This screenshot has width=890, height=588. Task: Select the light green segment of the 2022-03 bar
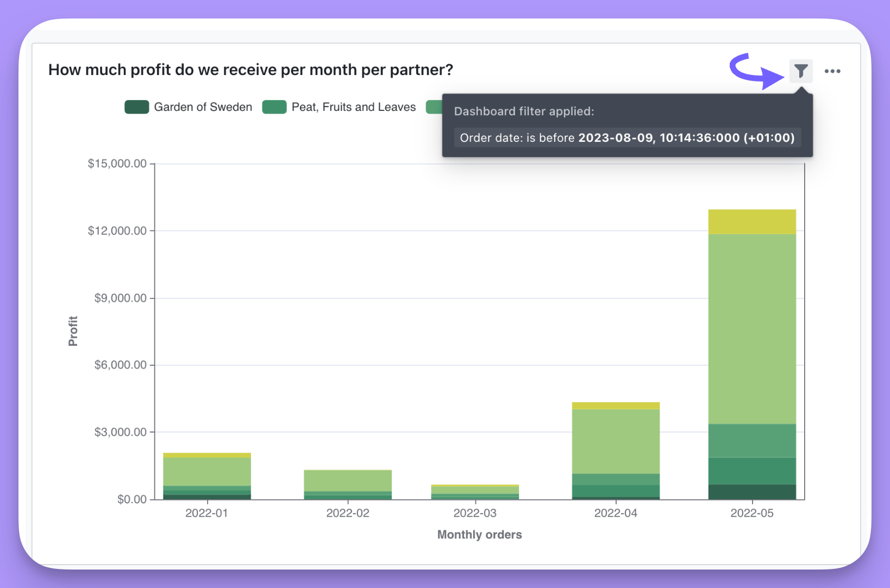tap(475, 490)
